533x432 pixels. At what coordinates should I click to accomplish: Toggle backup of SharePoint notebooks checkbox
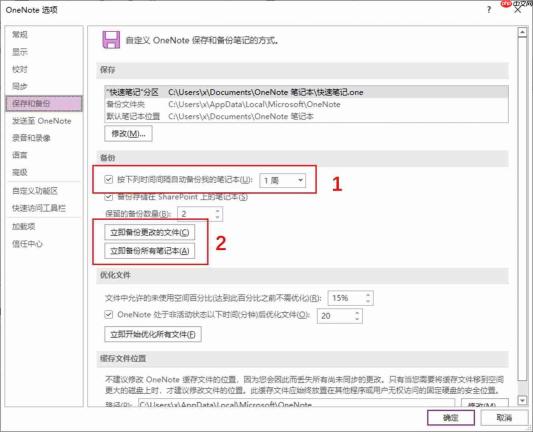click(108, 197)
